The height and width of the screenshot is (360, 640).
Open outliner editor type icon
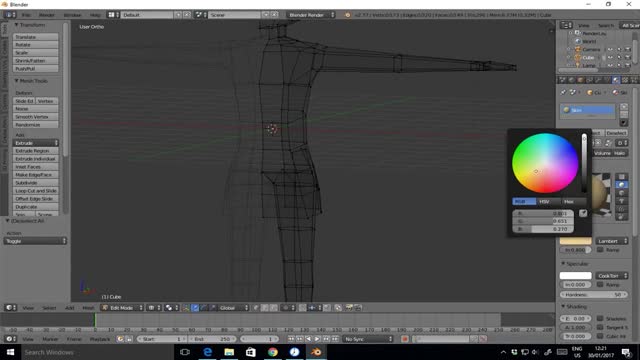(566, 25)
